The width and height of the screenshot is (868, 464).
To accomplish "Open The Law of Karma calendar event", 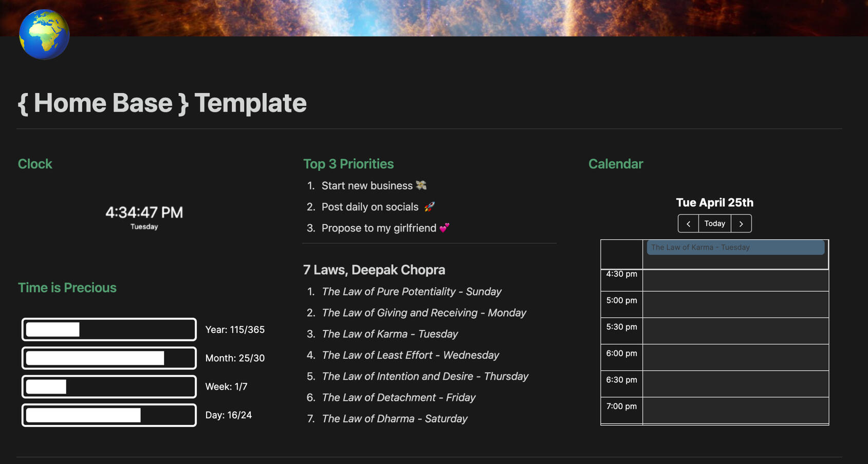I will coord(735,247).
